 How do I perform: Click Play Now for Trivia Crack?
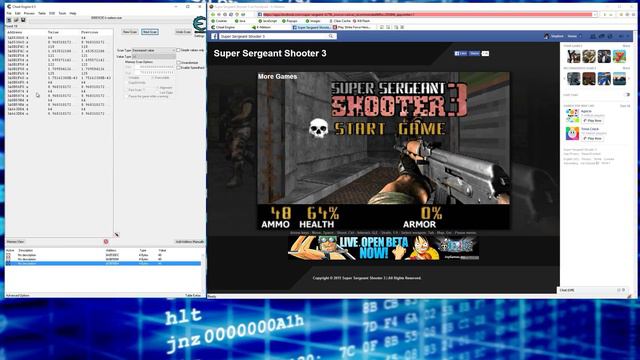[x=593, y=138]
